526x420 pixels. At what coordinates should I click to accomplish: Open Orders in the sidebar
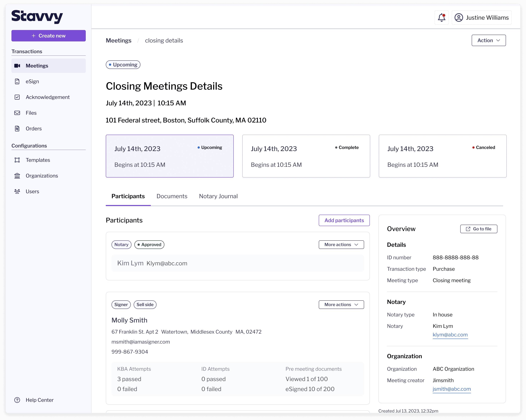pos(49,129)
